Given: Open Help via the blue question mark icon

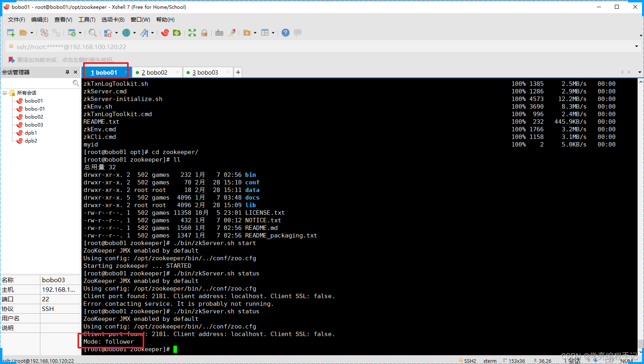Looking at the screenshot, I should pyautogui.click(x=285, y=33).
